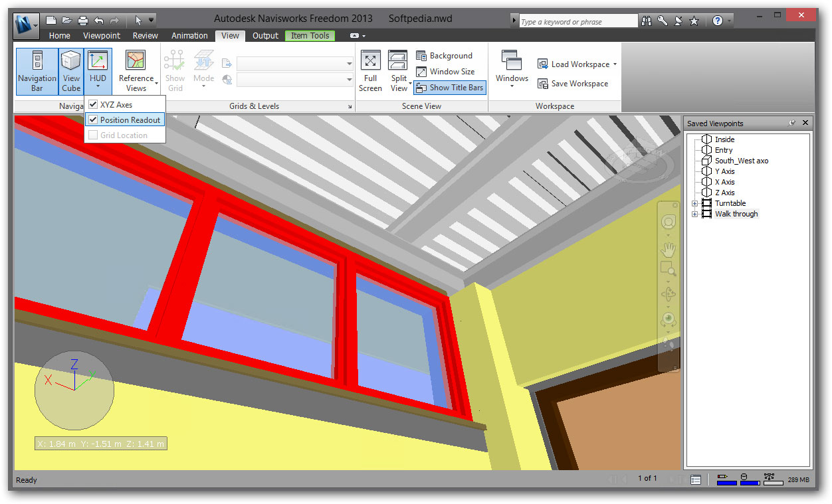Expand the Turntable animation node
The height and width of the screenshot is (504, 832).
(x=695, y=203)
